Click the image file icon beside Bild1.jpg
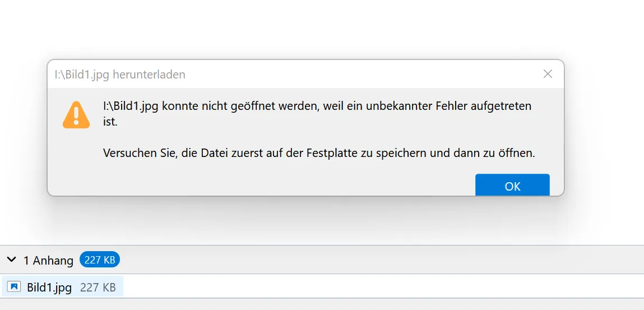The image size is (644, 310). [14, 286]
